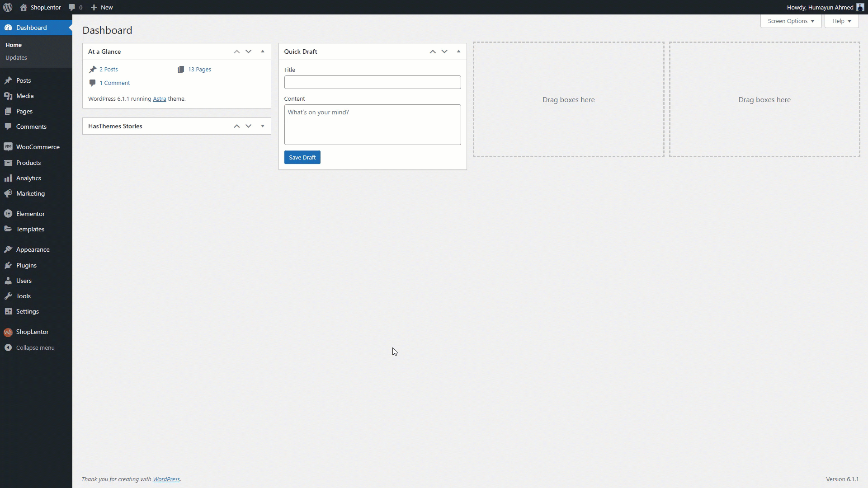Expand the Help dropdown tab
868x488 pixels.
point(841,21)
